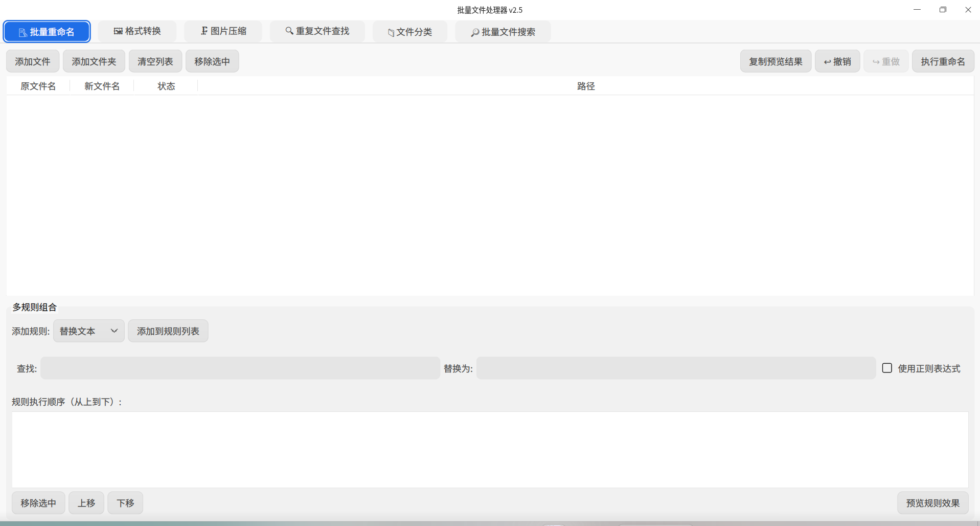Go to 批量文件搜索 tab
Screen dimensions: 980x526
tap(503, 32)
